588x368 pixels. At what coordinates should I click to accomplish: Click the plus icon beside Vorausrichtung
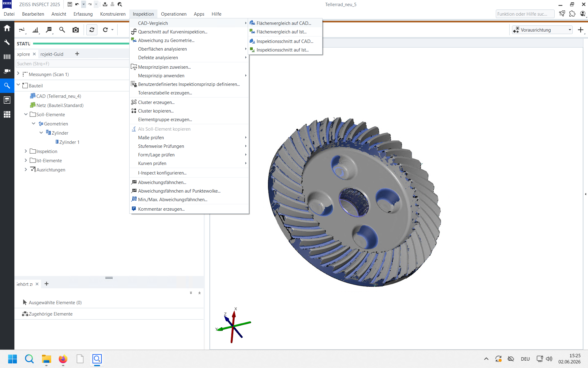(581, 30)
